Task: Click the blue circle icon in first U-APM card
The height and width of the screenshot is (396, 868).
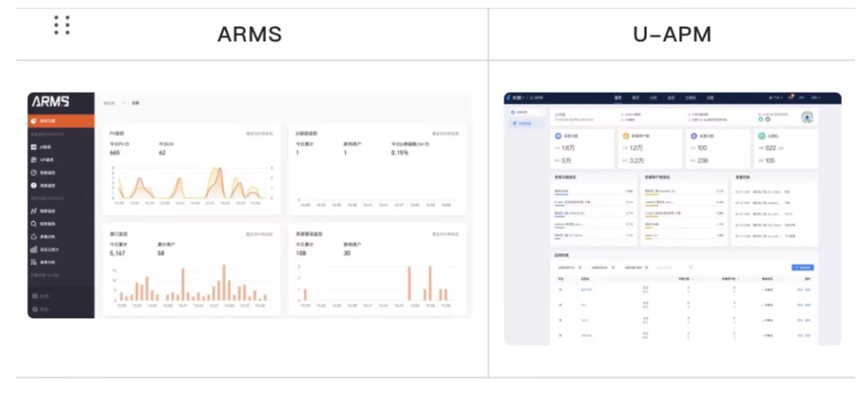Action: (x=558, y=136)
